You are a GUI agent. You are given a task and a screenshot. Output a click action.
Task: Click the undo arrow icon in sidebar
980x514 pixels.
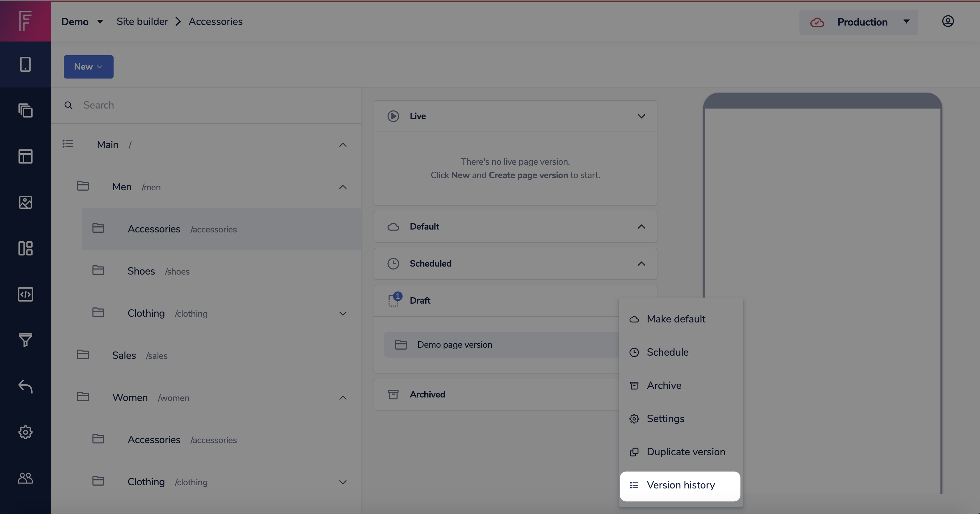[26, 386]
